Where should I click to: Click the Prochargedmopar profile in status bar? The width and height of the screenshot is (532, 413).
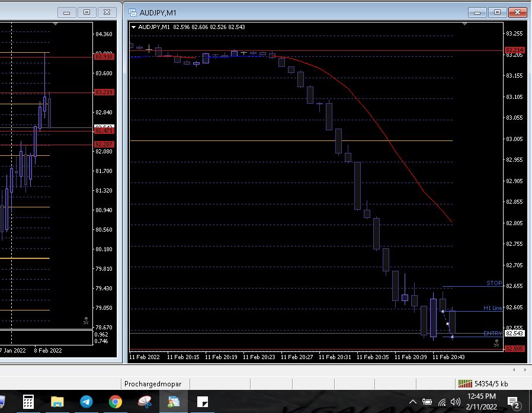pos(153,384)
